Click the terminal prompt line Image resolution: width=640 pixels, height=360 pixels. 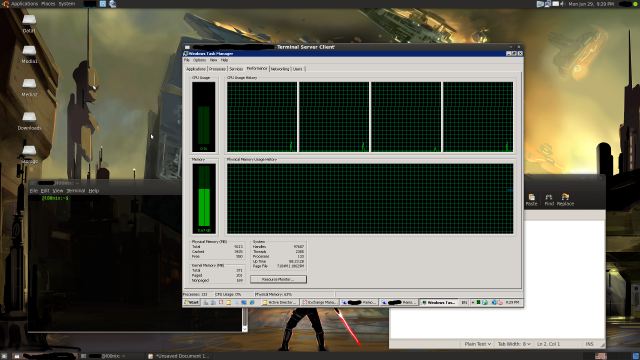point(55,198)
